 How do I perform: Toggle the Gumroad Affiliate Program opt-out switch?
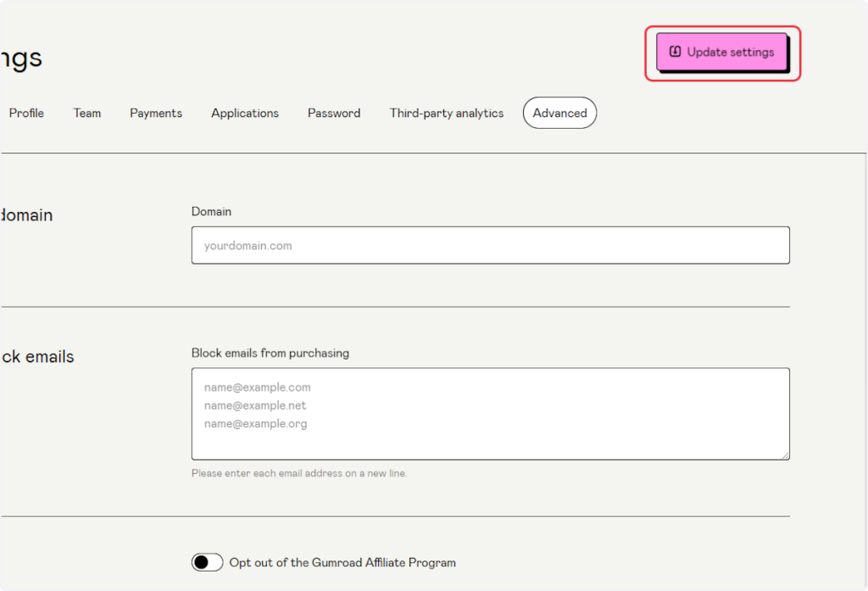(x=207, y=562)
